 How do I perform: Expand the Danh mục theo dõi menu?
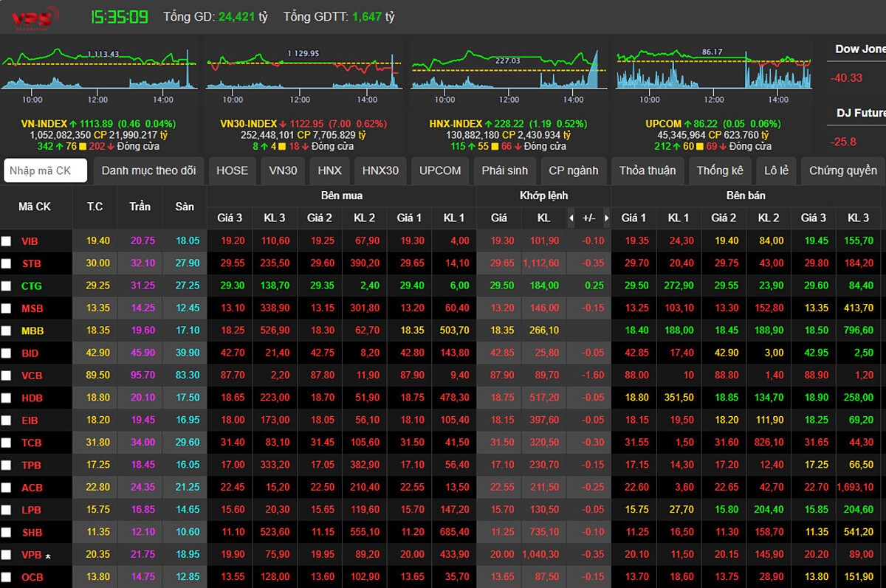point(148,170)
